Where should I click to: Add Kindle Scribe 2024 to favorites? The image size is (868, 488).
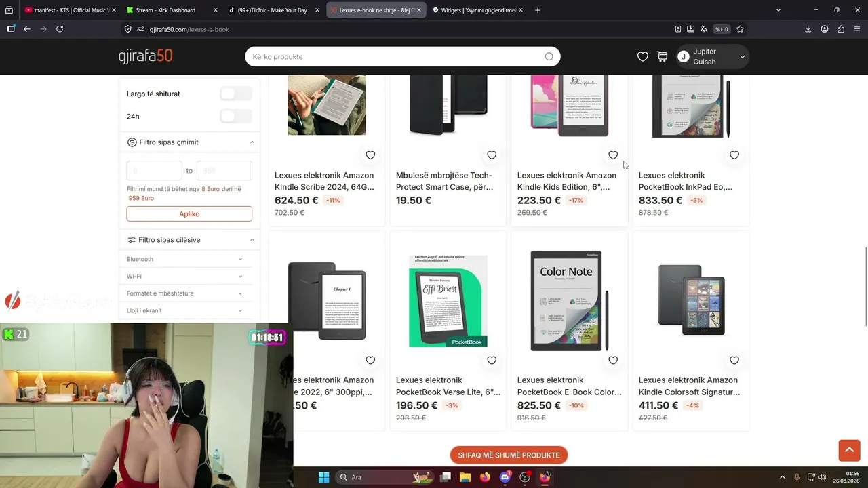(370, 155)
